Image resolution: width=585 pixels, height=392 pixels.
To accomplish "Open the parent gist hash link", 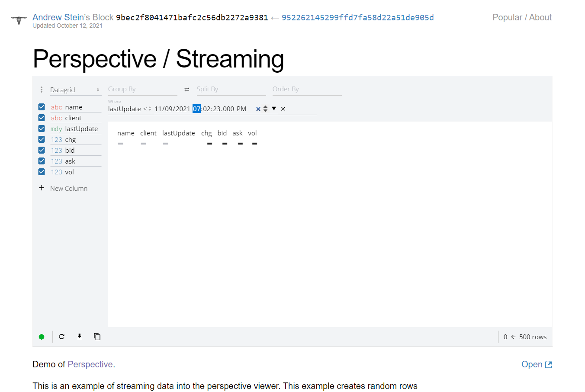I will (x=358, y=17).
